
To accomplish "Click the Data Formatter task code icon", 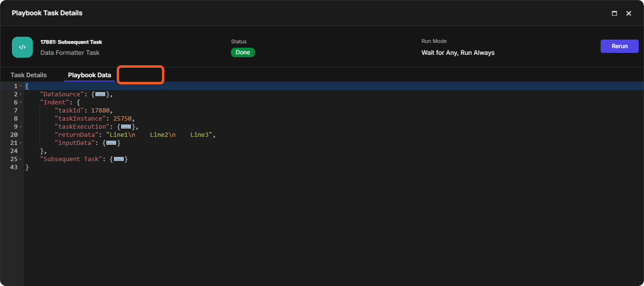I will 22,47.
